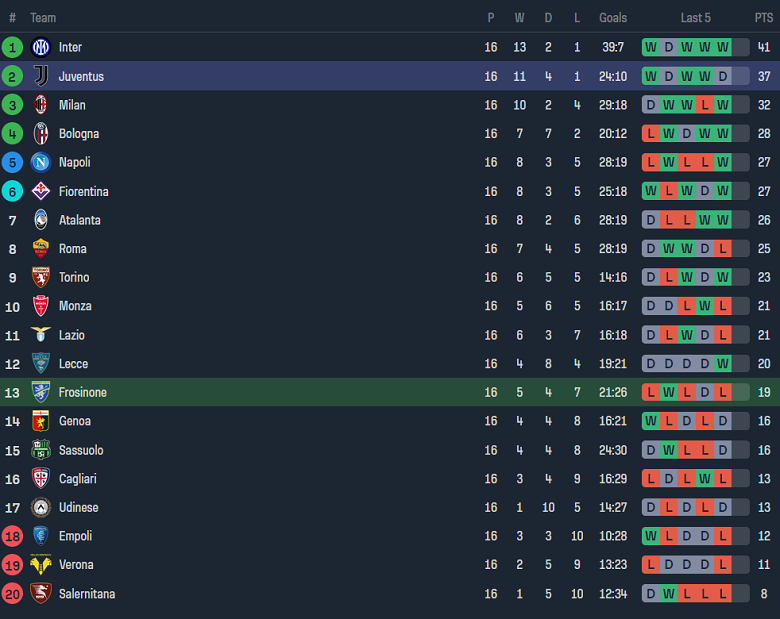Click Inter's first green W form badge
Viewport: 780px width, 619px height.
pyautogui.click(x=651, y=47)
